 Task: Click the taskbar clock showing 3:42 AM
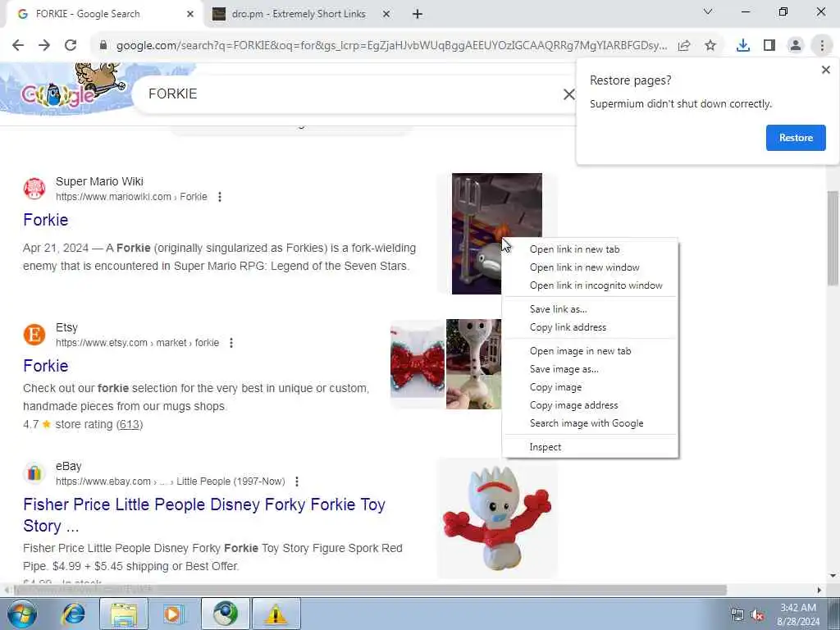[797, 614]
